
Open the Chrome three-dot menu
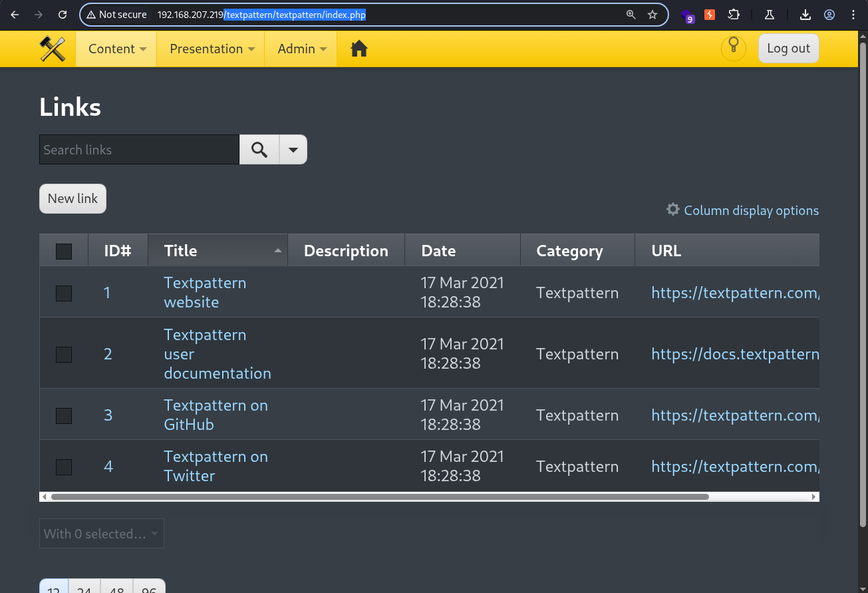click(853, 15)
